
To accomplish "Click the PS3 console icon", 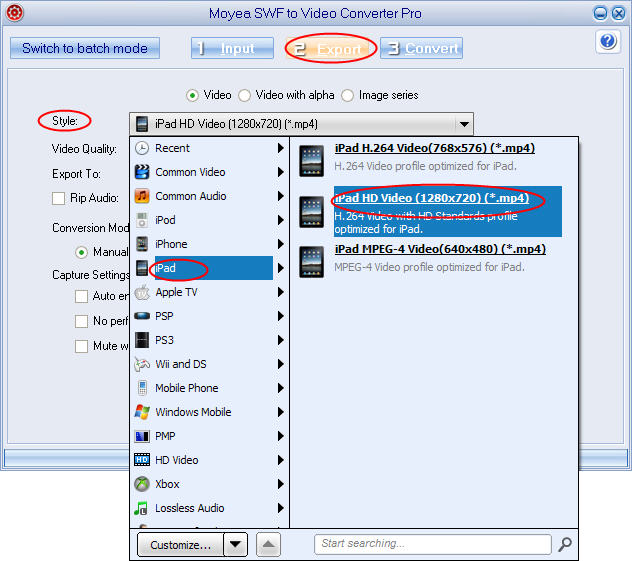I will (x=142, y=340).
